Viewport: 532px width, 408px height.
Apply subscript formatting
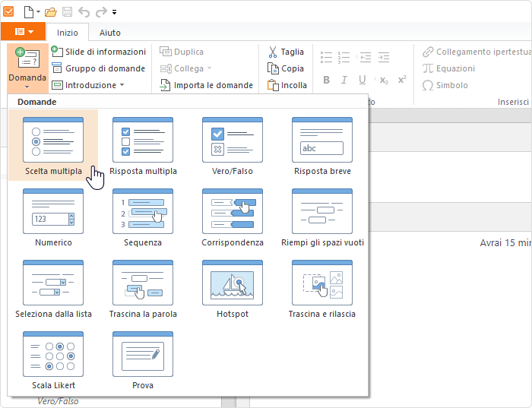pos(384,80)
